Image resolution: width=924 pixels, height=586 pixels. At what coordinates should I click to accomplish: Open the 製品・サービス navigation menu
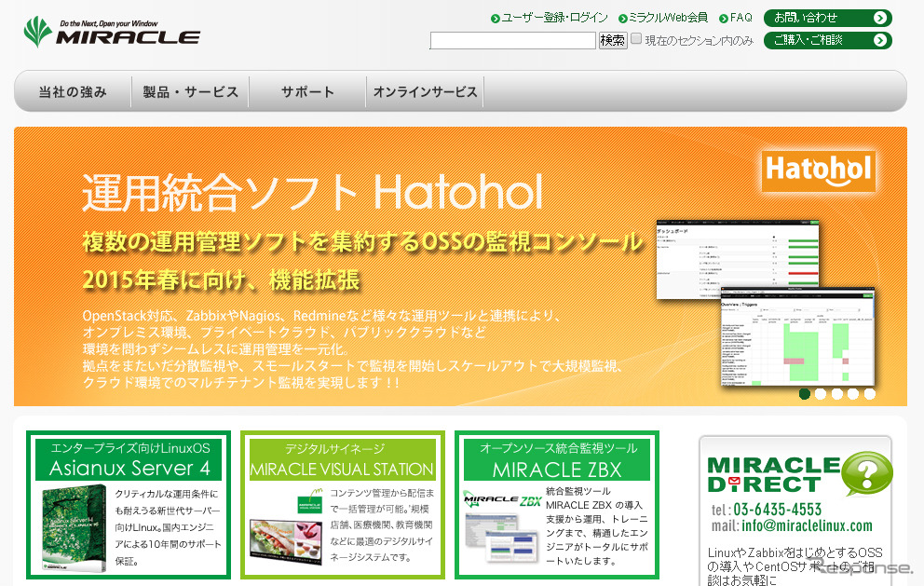[x=190, y=91]
